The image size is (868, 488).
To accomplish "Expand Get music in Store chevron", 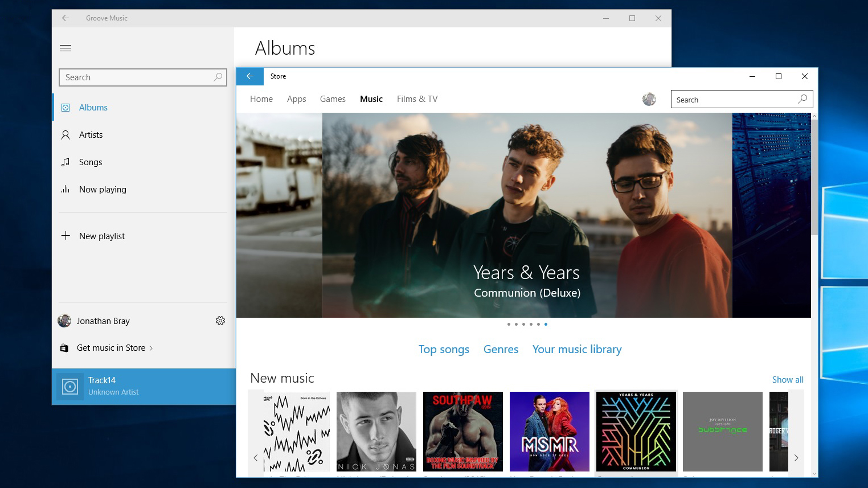I will point(150,347).
